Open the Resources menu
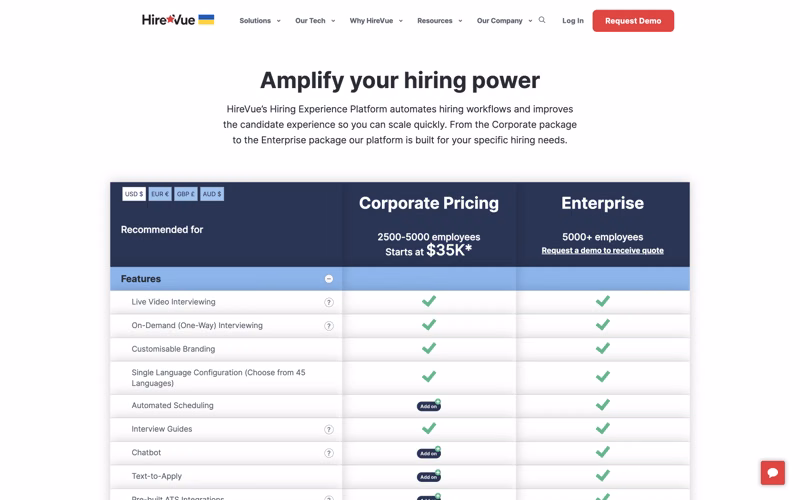Viewport: 800px width, 500px height. (439, 21)
